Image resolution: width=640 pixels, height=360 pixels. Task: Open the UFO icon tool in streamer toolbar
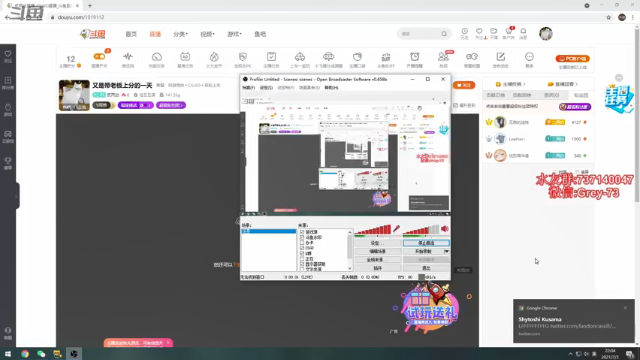point(329,57)
